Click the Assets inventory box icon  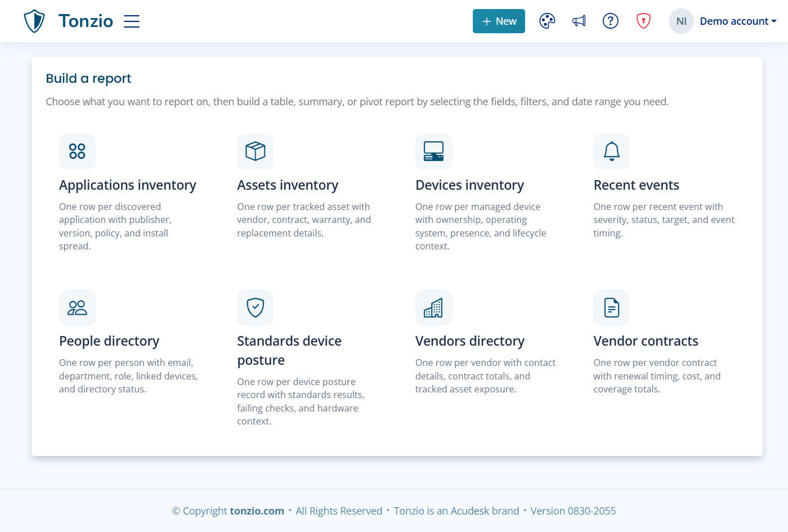[256, 151]
